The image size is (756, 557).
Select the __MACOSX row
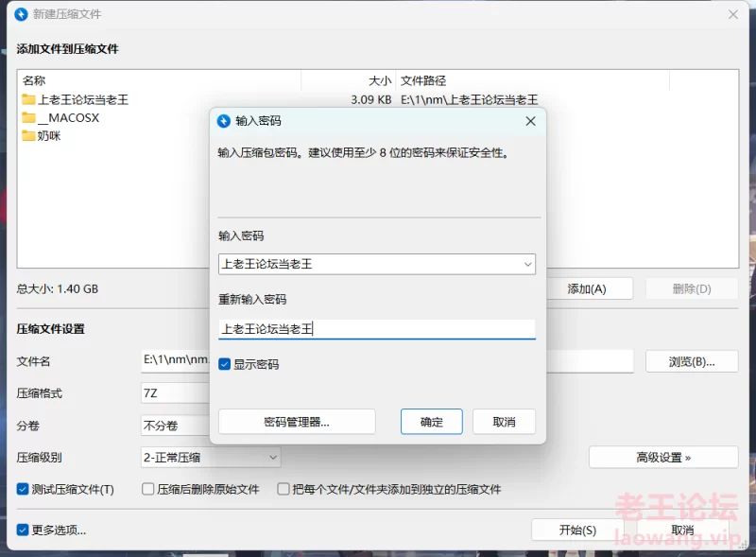[115, 118]
